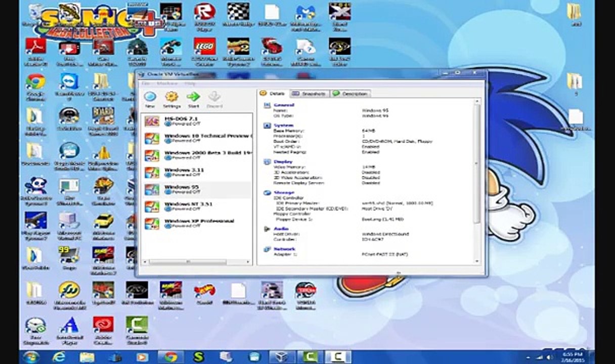Click the New virtual machine icon
615x364 pixels.
point(150,97)
